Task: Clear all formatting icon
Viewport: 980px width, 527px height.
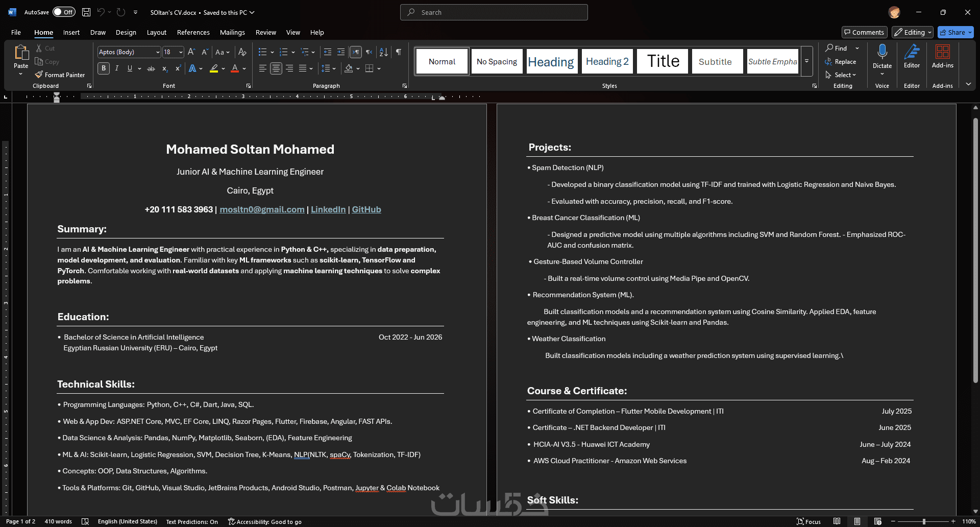Action: point(242,52)
